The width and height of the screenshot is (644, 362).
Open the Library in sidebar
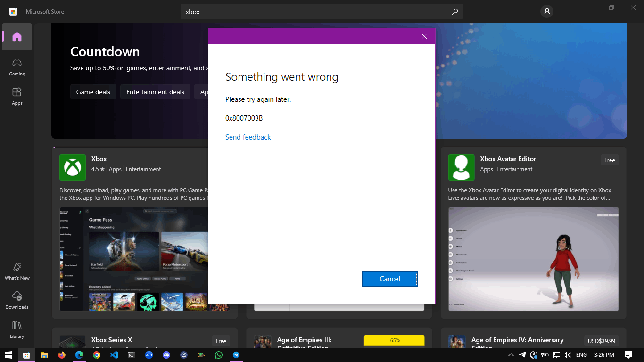17,329
